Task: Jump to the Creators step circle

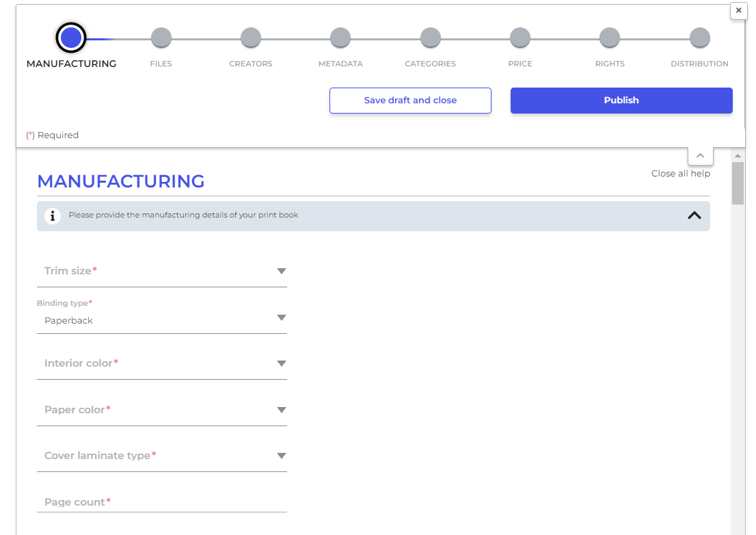Action: click(x=251, y=38)
